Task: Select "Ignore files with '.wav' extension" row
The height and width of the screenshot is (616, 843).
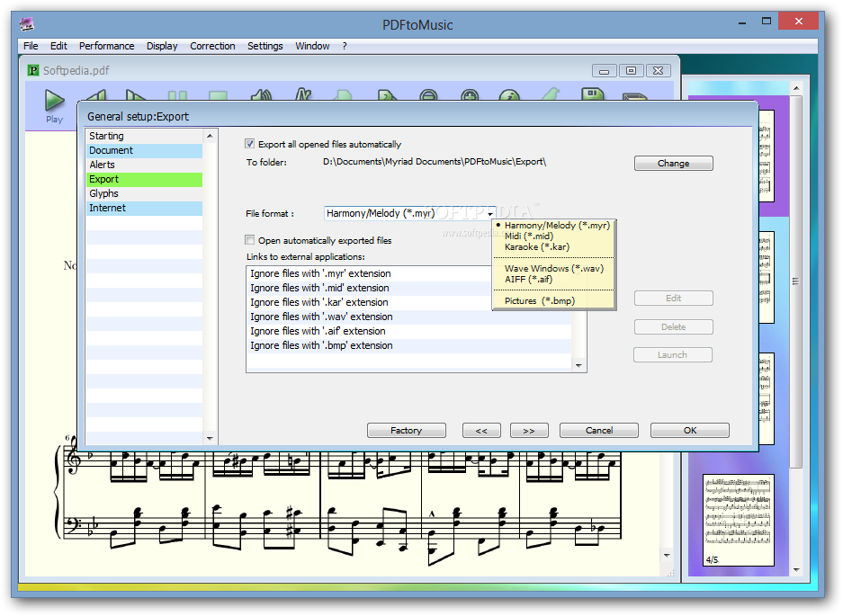Action: tap(409, 317)
